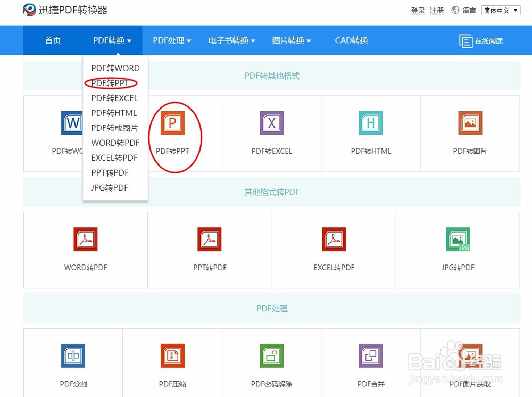Click the PDF压缩 card label
This screenshot has height=397, width=532.
[172, 384]
